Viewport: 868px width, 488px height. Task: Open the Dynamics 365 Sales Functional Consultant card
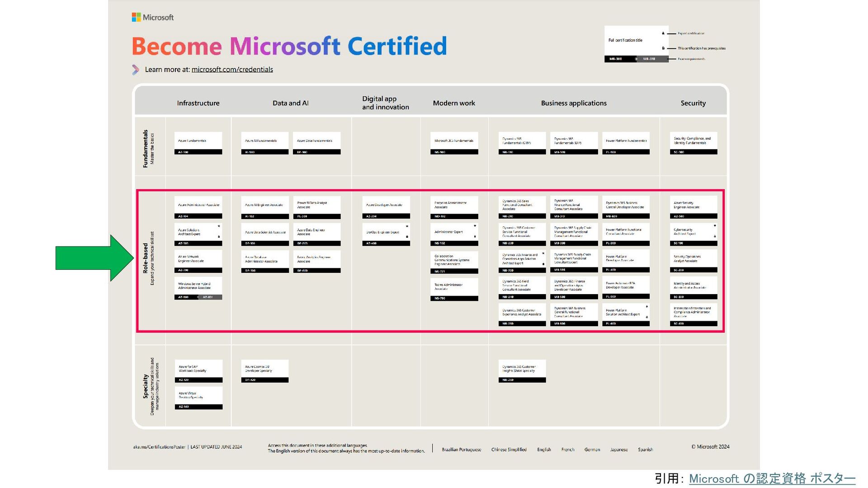pyautogui.click(x=522, y=207)
